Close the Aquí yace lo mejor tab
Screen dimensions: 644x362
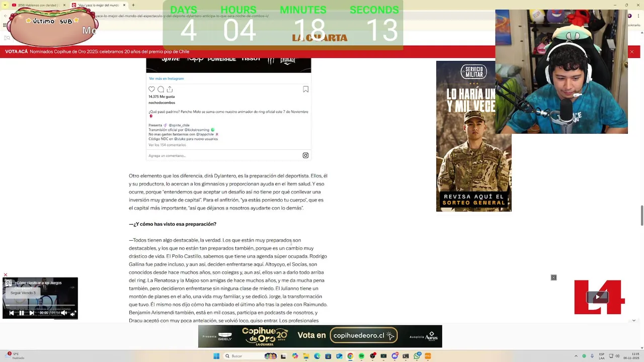coord(124,5)
